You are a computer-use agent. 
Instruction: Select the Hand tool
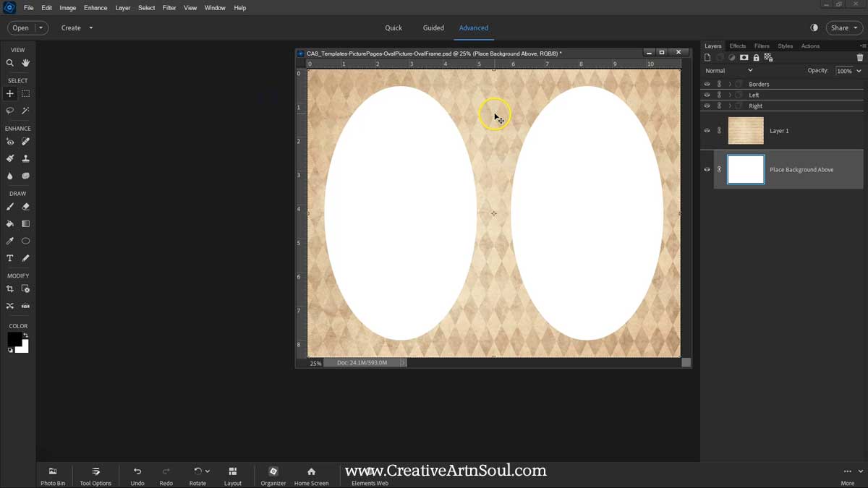(26, 63)
